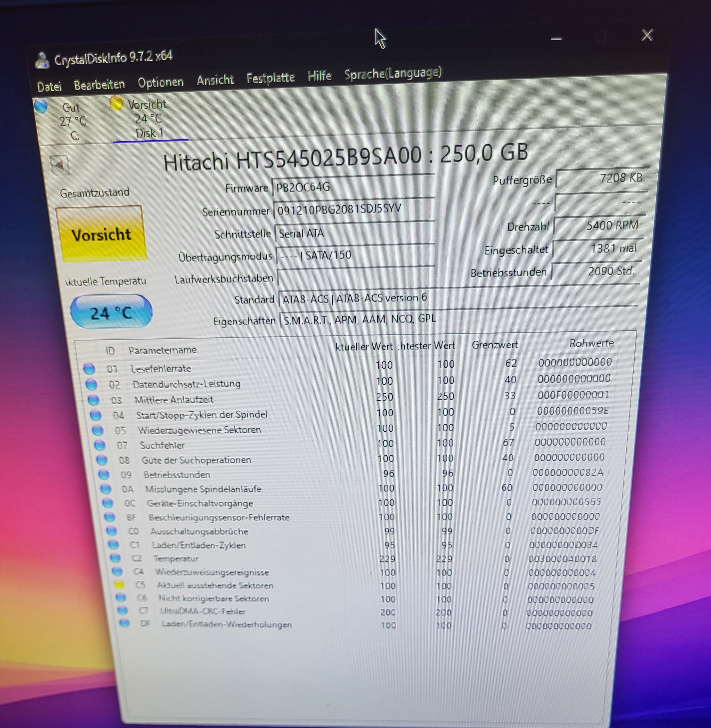Image resolution: width=711 pixels, height=728 pixels.
Task: Click the yellow Vorsicht indicator for Disk 1
Action: [x=116, y=104]
